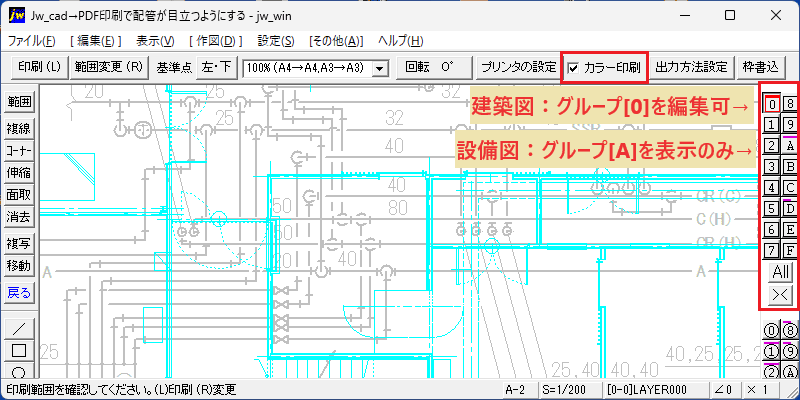Toggle the カラー印刷 checkbox
The height and width of the screenshot is (400, 800).
click(574, 68)
